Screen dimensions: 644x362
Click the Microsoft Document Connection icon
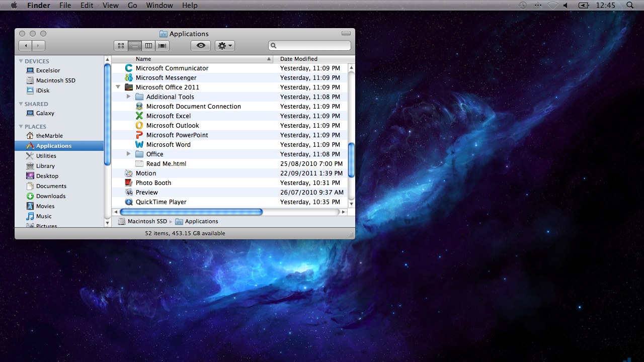click(x=139, y=106)
